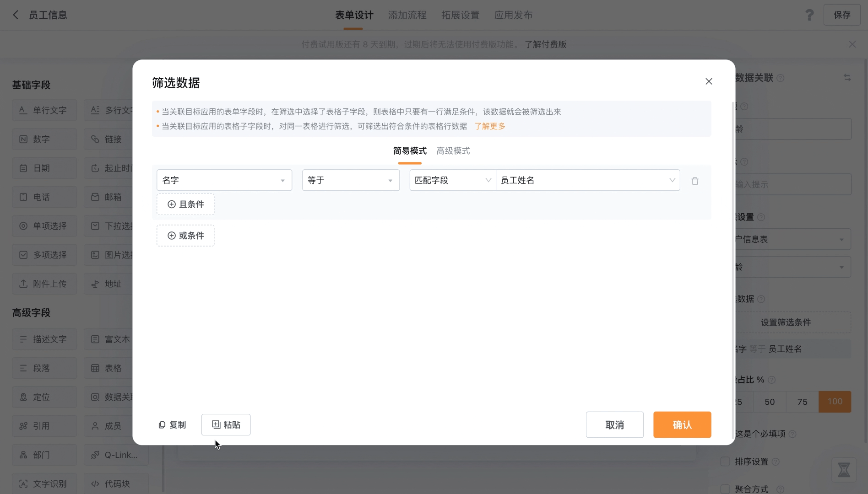Add a 附件上传 field
Image resolution: width=868 pixels, height=494 pixels.
point(44,284)
